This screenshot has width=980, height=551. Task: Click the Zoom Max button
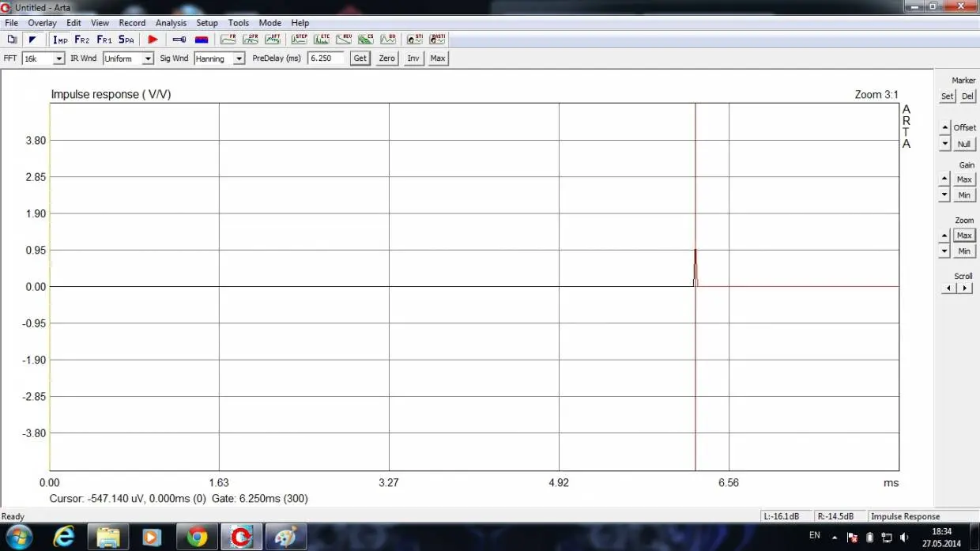coord(964,236)
